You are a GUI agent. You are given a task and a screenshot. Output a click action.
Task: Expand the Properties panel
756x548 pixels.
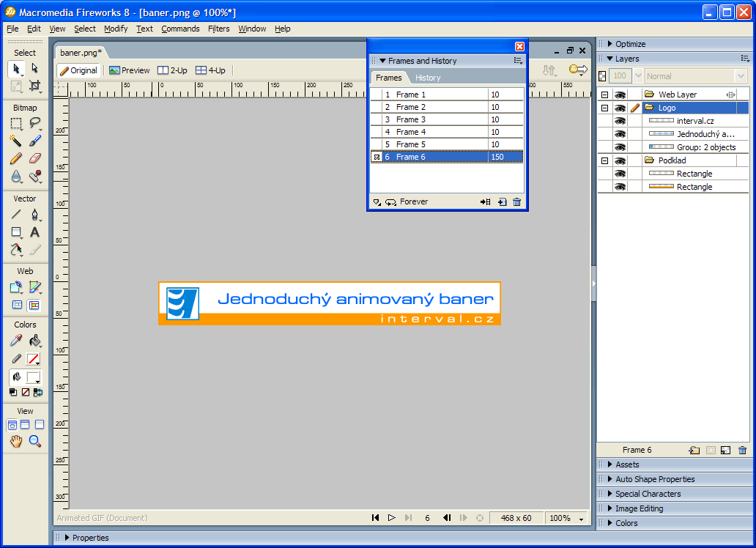67,538
